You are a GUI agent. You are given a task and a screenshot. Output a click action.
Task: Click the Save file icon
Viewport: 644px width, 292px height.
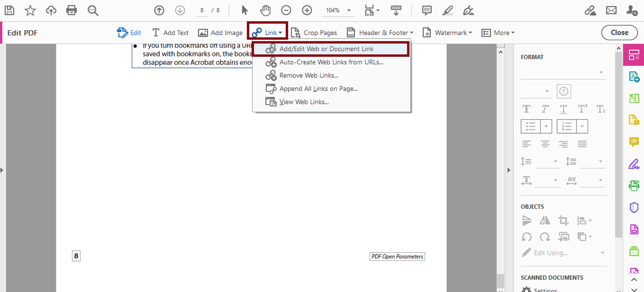(9, 10)
